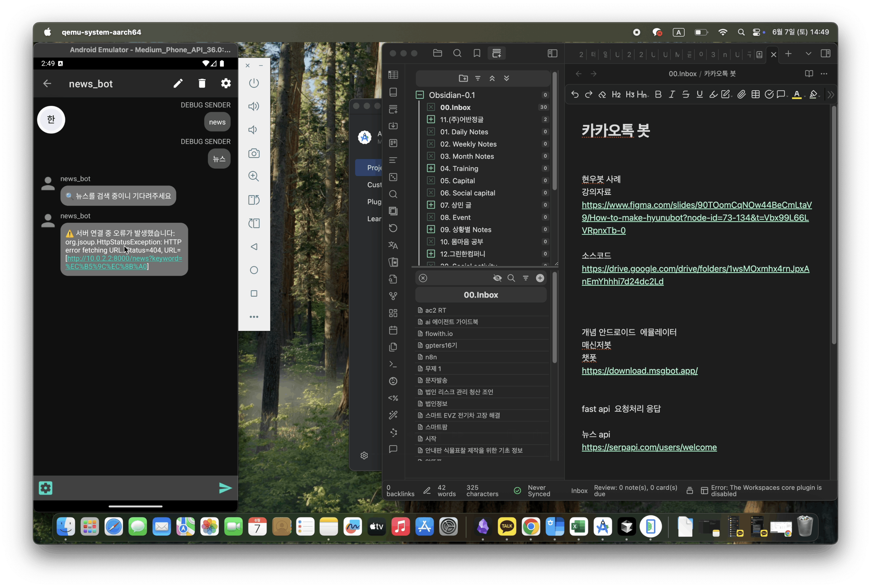Click the Italic formatting icon
Screen dimensions: 871x588
pyautogui.click(x=672, y=94)
